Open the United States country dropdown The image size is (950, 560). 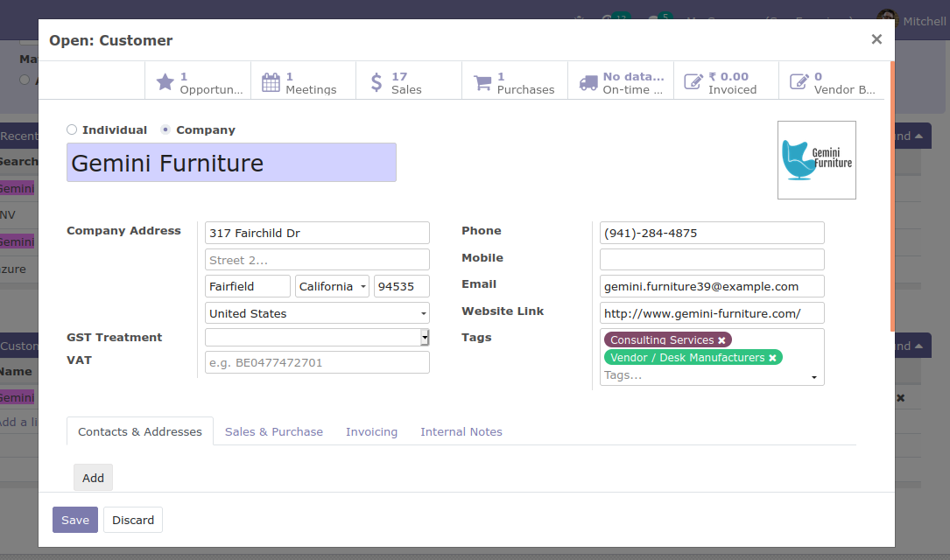(317, 313)
